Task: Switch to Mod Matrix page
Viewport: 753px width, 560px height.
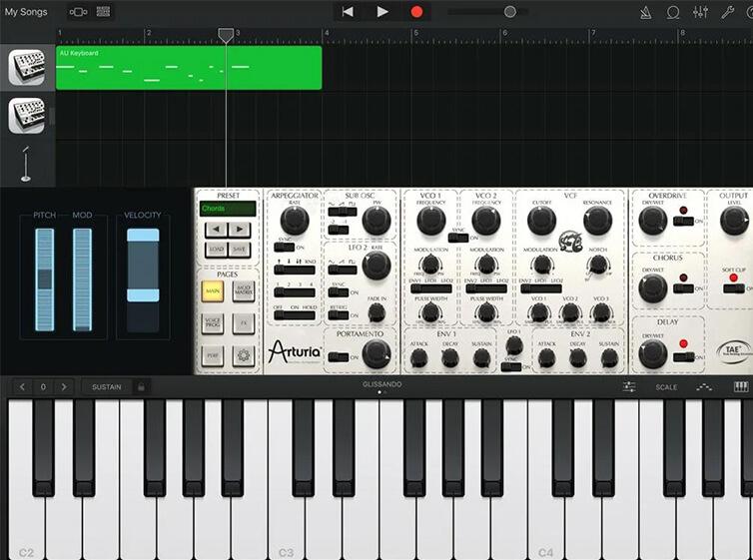Action: click(x=244, y=290)
